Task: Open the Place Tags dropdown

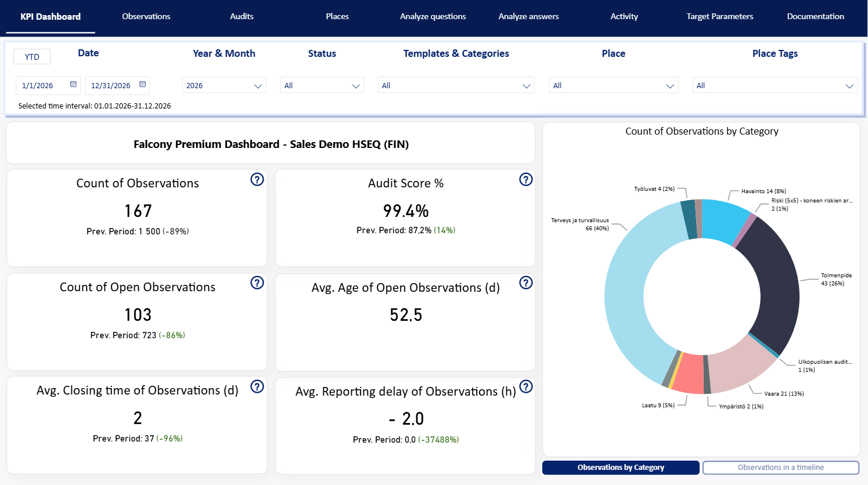Action: coord(775,86)
